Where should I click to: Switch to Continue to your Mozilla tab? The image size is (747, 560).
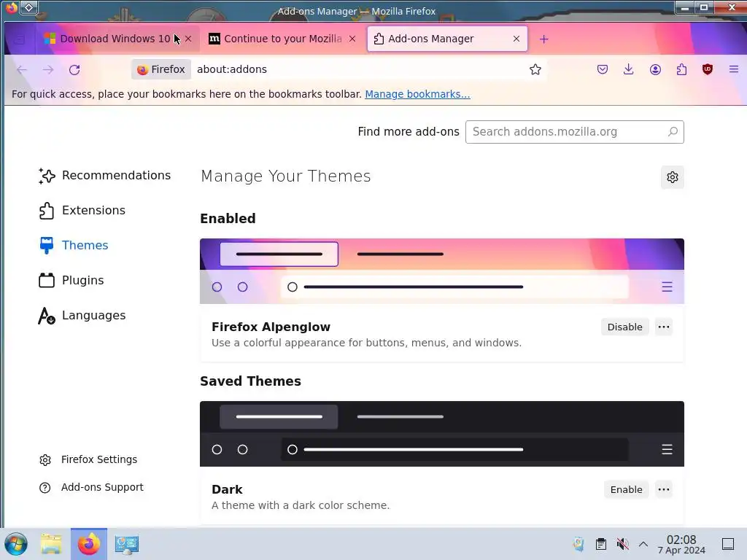pos(283,39)
